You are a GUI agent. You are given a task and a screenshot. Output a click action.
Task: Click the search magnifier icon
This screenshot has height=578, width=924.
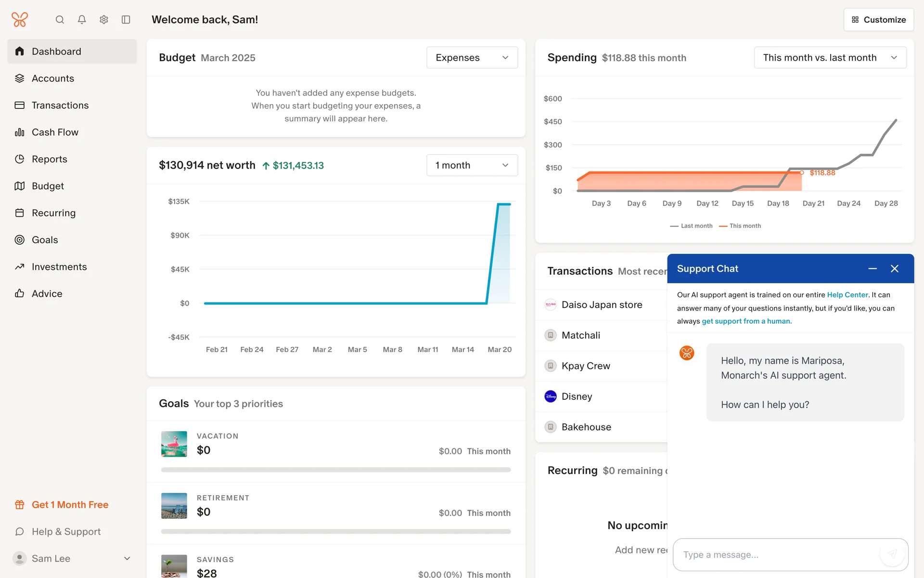click(x=60, y=20)
